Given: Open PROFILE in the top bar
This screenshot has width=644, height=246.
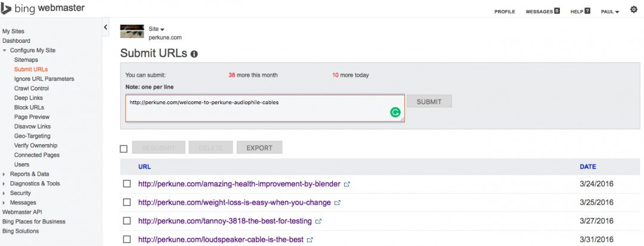Looking at the screenshot, I should 505,12.
